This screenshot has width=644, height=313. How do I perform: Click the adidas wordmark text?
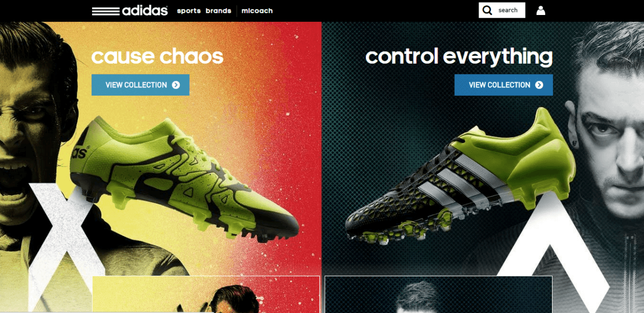145,10
